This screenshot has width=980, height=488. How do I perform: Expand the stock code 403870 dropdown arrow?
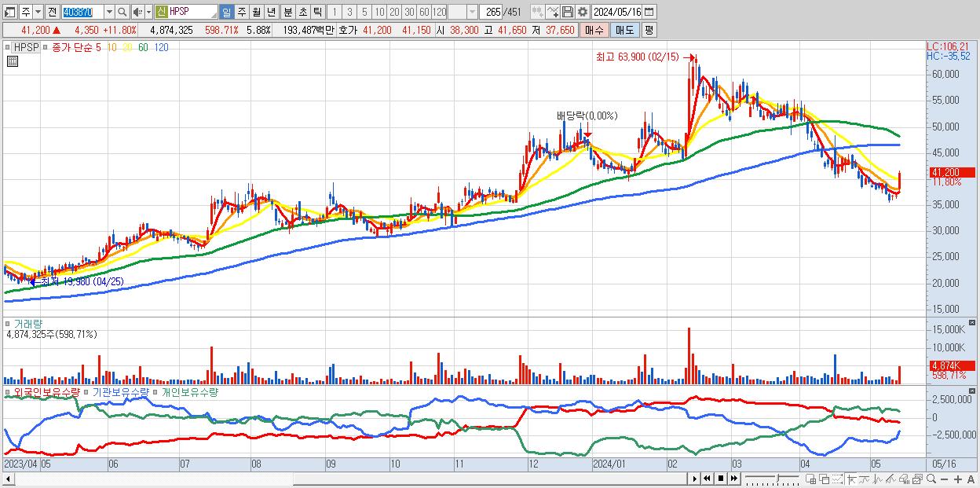(109, 13)
